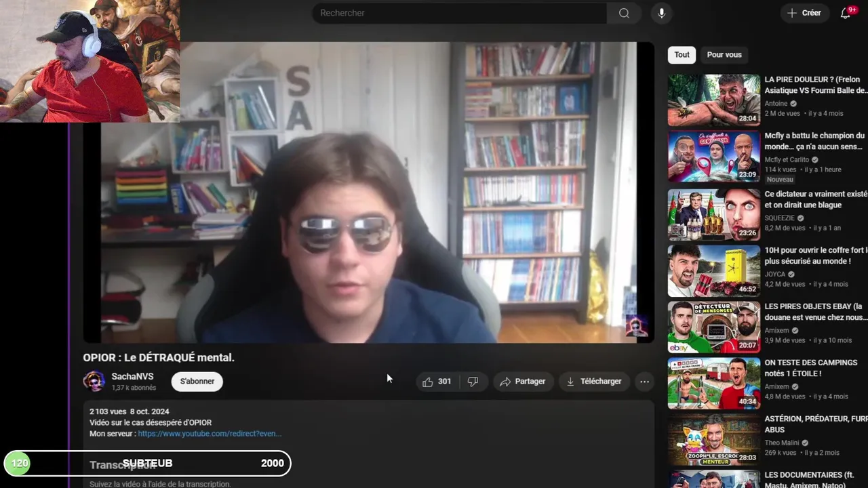
Task: Open SachaNVS channel name link
Action: tap(132, 376)
